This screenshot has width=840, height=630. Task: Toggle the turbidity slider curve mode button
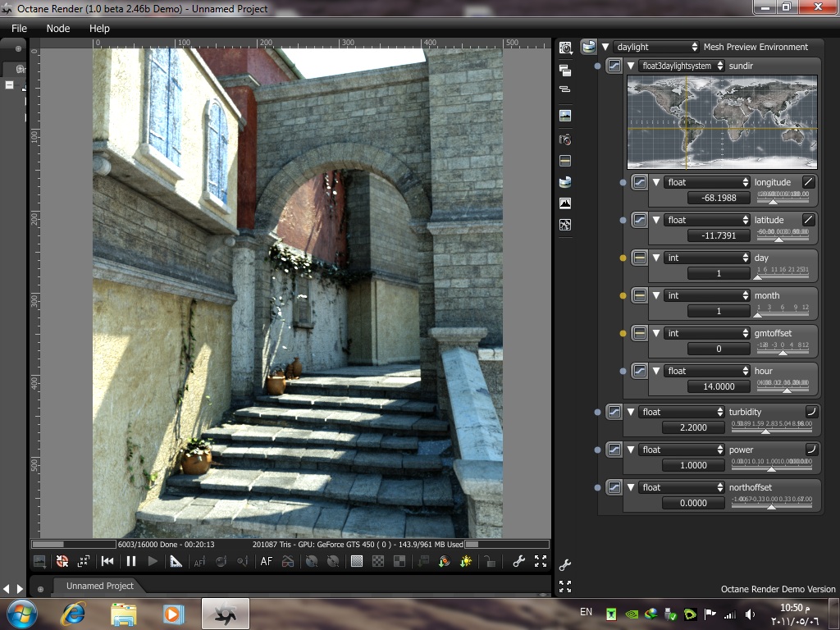coord(811,412)
